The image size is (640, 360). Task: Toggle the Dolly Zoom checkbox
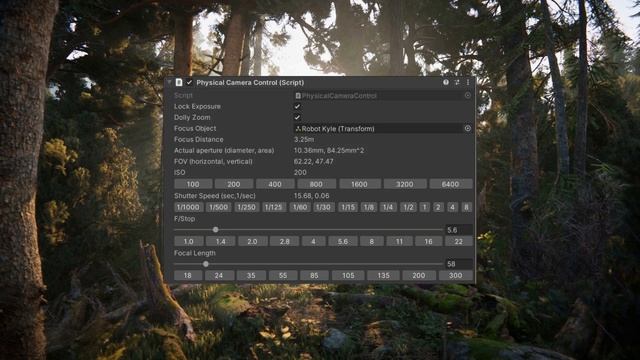(297, 118)
